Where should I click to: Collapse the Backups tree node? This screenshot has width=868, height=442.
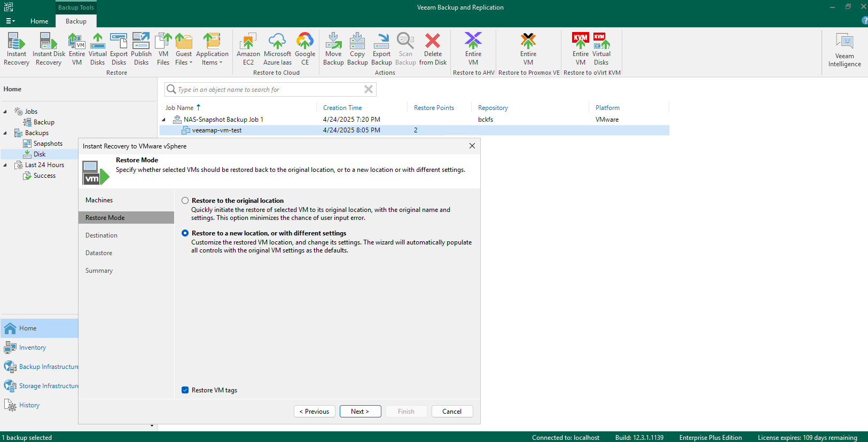[5, 133]
